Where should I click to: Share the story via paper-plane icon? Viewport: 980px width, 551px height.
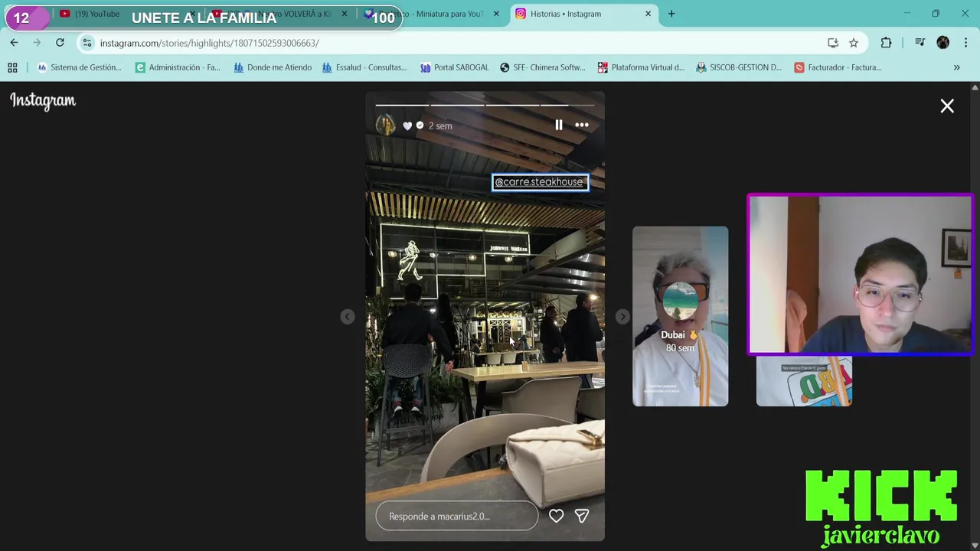pyautogui.click(x=582, y=517)
